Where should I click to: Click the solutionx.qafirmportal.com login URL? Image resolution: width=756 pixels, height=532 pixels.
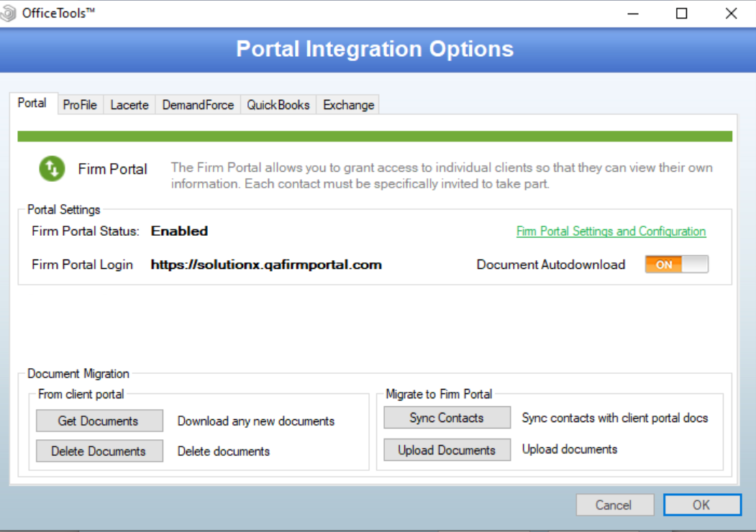(x=266, y=265)
